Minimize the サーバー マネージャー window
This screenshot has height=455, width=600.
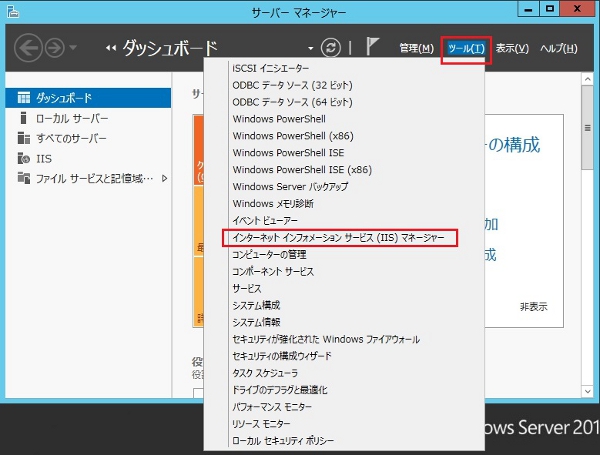click(x=528, y=9)
